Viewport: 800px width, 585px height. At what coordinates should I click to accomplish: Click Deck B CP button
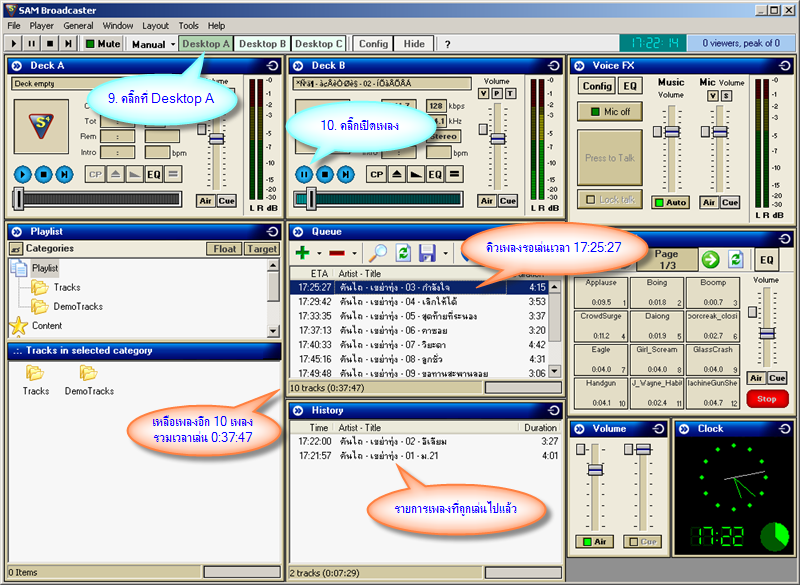click(x=377, y=174)
